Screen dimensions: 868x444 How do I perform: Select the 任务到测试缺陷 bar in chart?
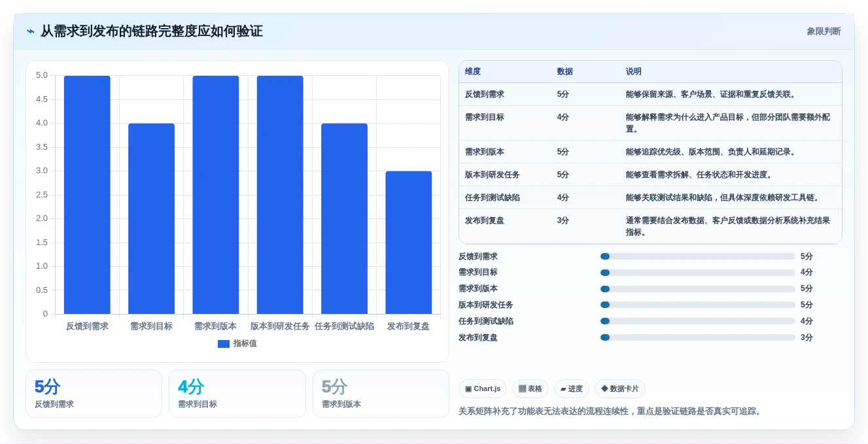pyautogui.click(x=344, y=218)
